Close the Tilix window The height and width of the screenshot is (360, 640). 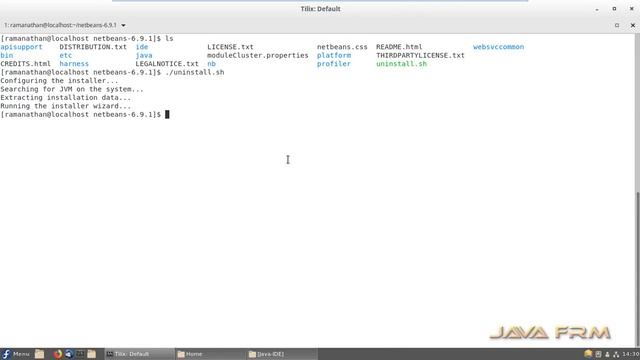click(x=631, y=9)
